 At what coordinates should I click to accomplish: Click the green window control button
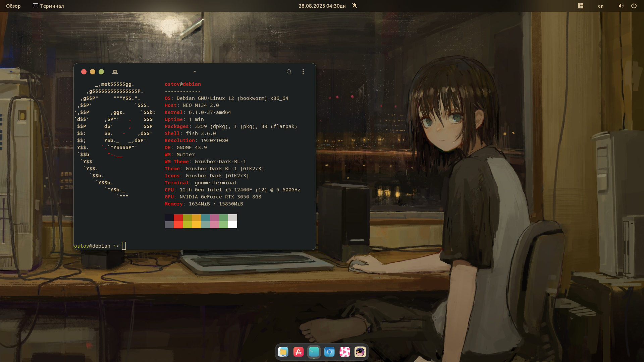click(x=101, y=72)
